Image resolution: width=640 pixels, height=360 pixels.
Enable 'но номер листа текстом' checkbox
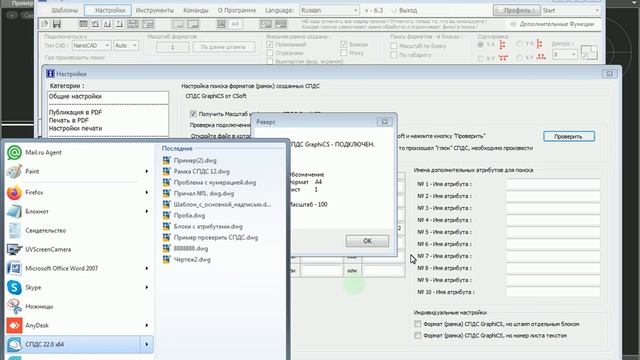[418, 335]
